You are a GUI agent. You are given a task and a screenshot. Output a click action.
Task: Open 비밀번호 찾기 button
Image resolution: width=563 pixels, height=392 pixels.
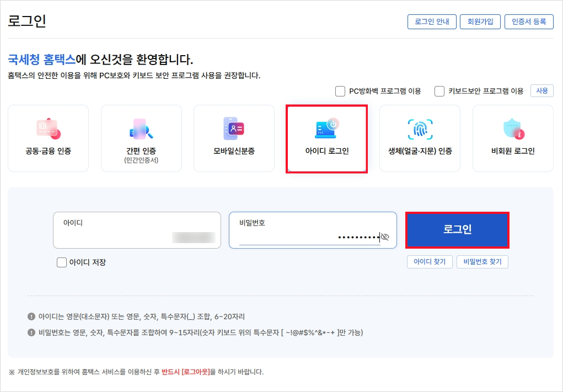coord(482,262)
